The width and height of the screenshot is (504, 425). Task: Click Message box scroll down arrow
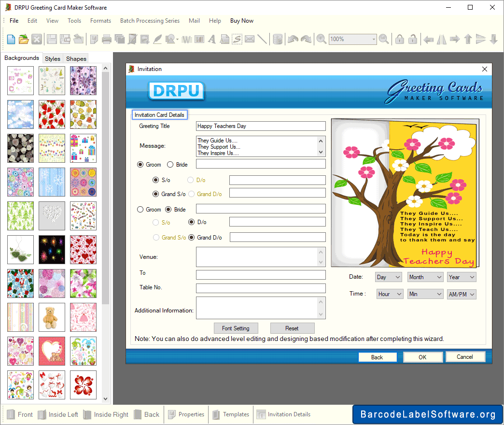321,152
